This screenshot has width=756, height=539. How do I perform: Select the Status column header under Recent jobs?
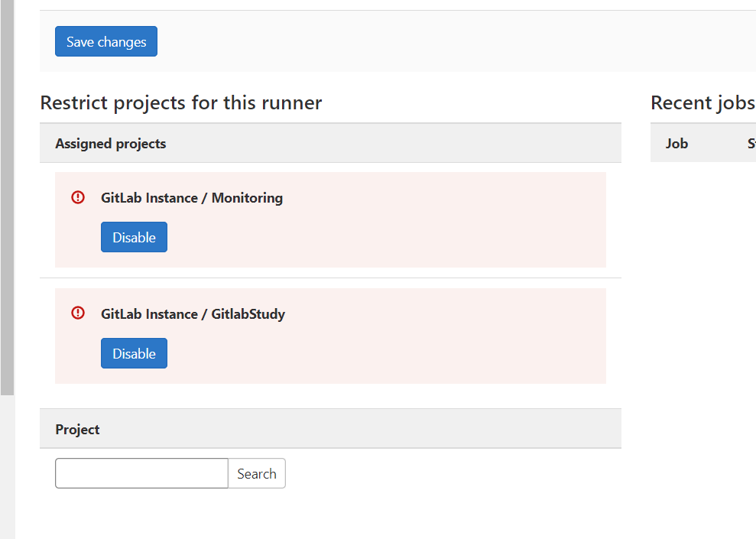coord(751,143)
